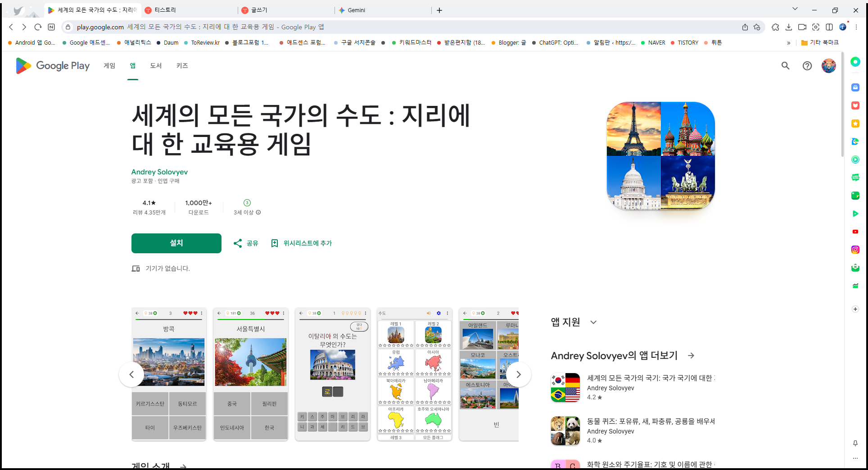
Task: Click the screen capture icon in the toolbar
Action: [816, 27]
